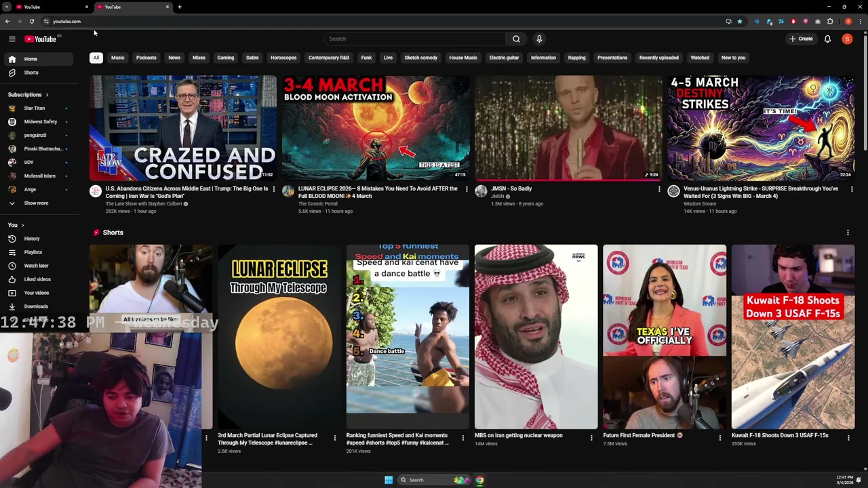Play the Crazed and Confused thumbnail
Image resolution: width=868 pixels, height=488 pixels.
[x=183, y=127]
